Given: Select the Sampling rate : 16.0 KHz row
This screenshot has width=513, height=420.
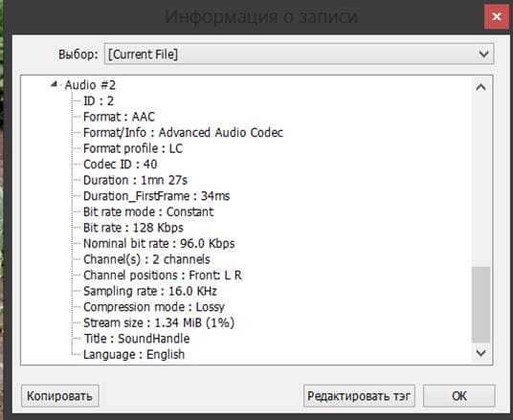Looking at the screenshot, I should [150, 291].
